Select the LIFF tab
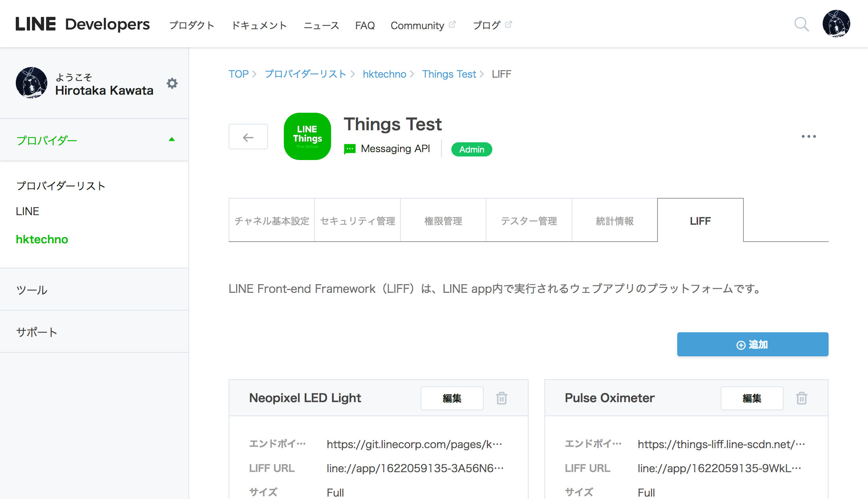 coord(700,220)
